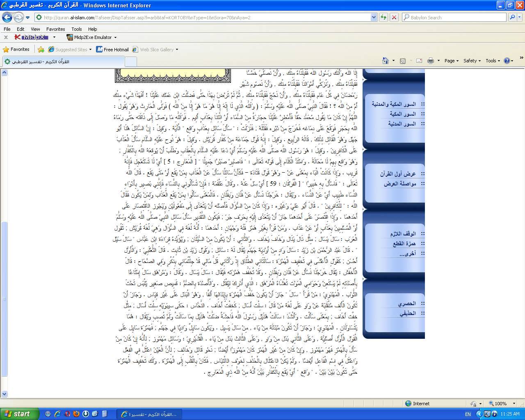525x420 pixels.
Task: Click the Home page icon
Action: (x=385, y=61)
